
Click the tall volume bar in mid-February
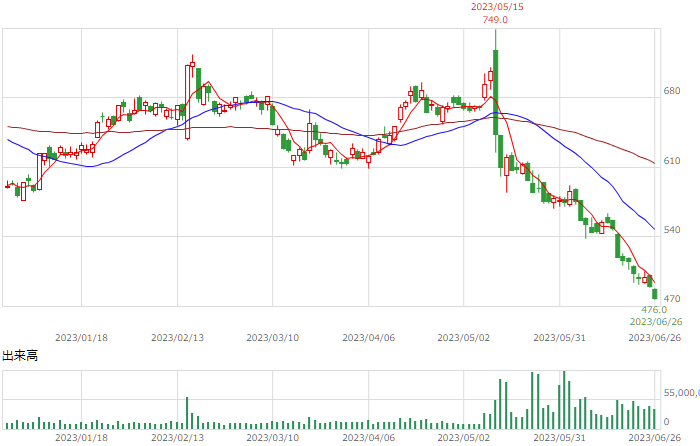187,413
